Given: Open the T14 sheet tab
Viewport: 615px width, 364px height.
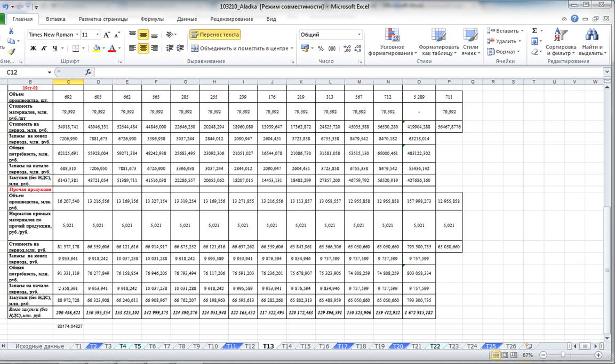Looking at the screenshot, I should tap(286, 346).
